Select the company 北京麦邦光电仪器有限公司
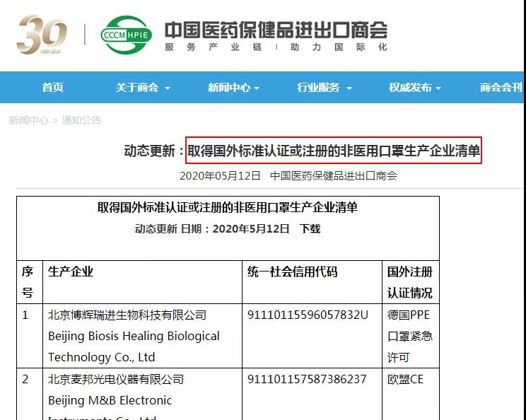This screenshot has width=526, height=420. 116,379
